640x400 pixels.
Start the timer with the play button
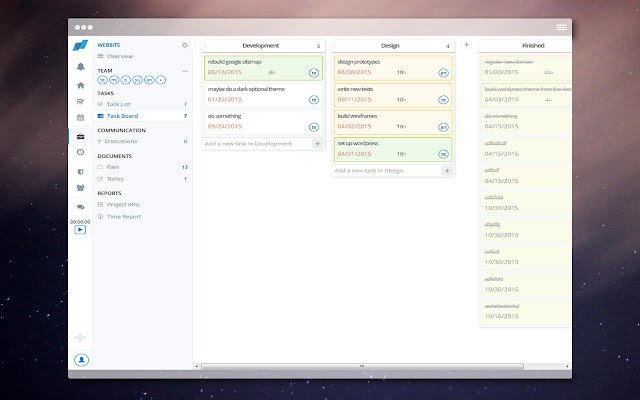[80, 230]
